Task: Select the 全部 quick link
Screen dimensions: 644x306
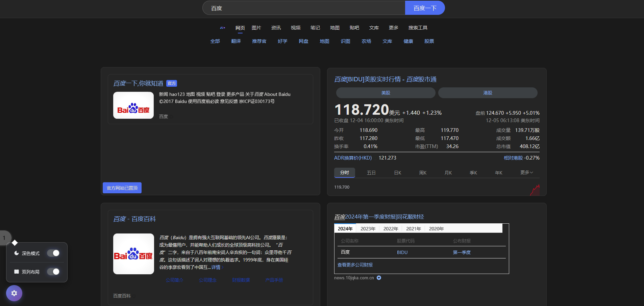Action: tap(215, 41)
